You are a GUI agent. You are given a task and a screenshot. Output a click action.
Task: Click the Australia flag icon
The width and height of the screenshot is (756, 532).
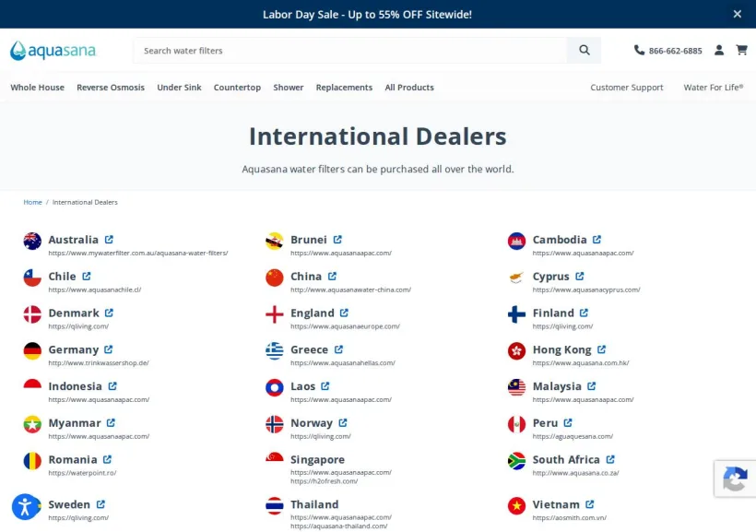pyautogui.click(x=32, y=241)
